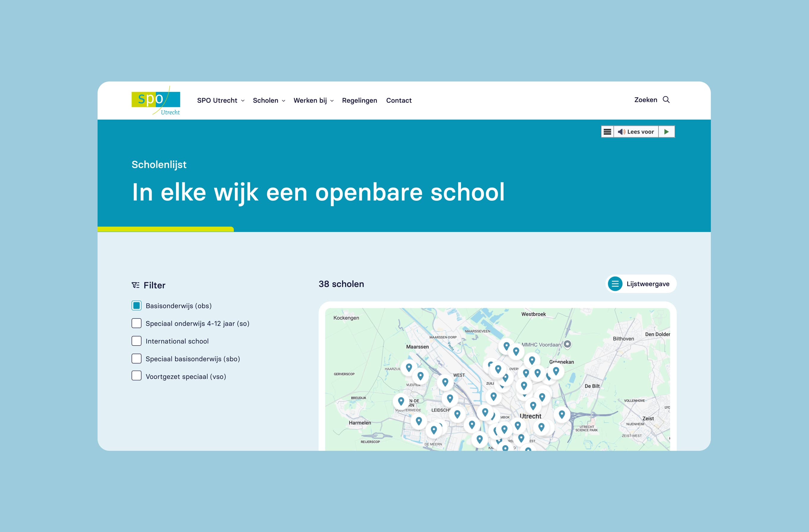This screenshot has width=809, height=532.
Task: Click the MMHC Voordaan grey map marker
Action: [567, 344]
